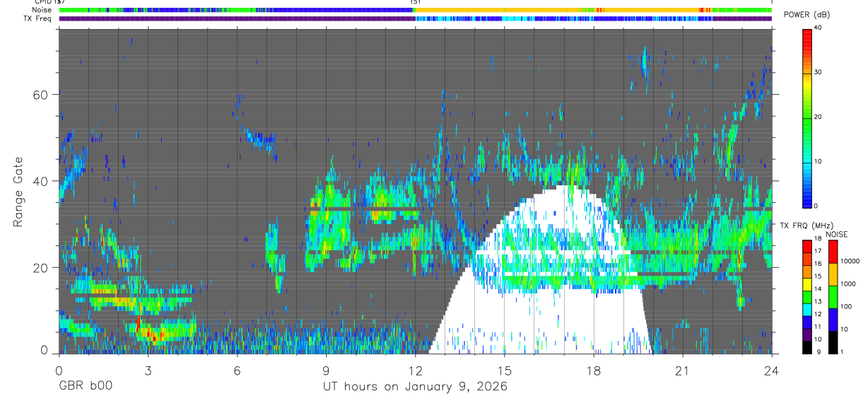868x401 pixels.
Task: Click the blue NOISE legend swatch
Action: click(833, 320)
